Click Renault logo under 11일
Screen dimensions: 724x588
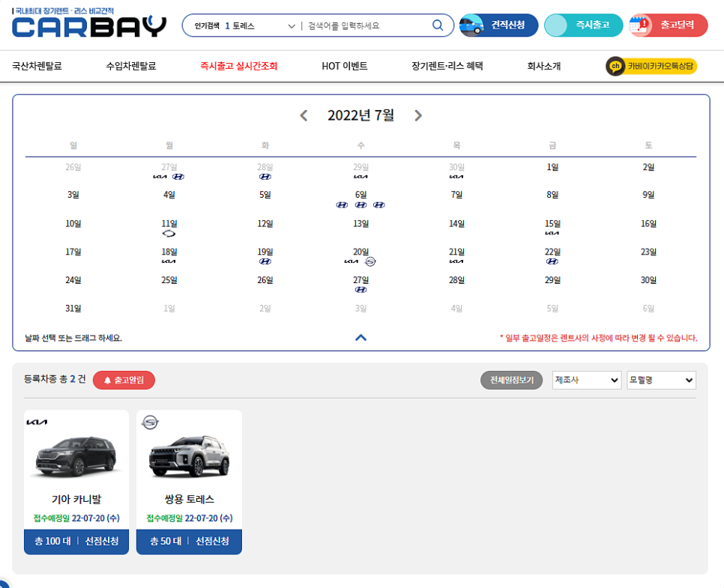pyautogui.click(x=169, y=234)
